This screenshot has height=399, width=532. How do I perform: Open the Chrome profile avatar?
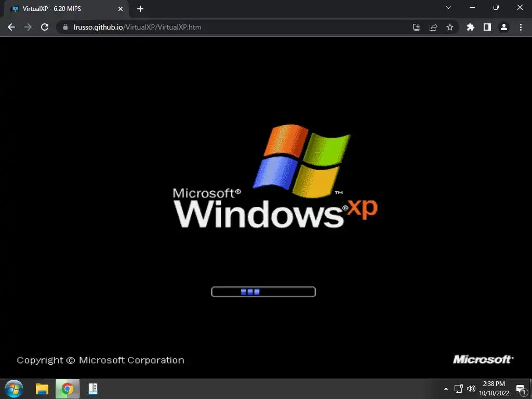pyautogui.click(x=504, y=27)
